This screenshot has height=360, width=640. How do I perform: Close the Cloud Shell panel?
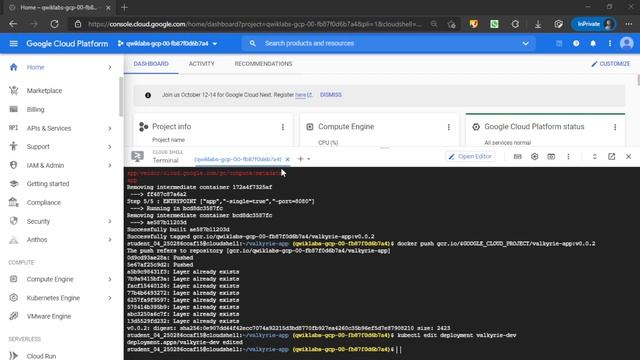point(628,156)
